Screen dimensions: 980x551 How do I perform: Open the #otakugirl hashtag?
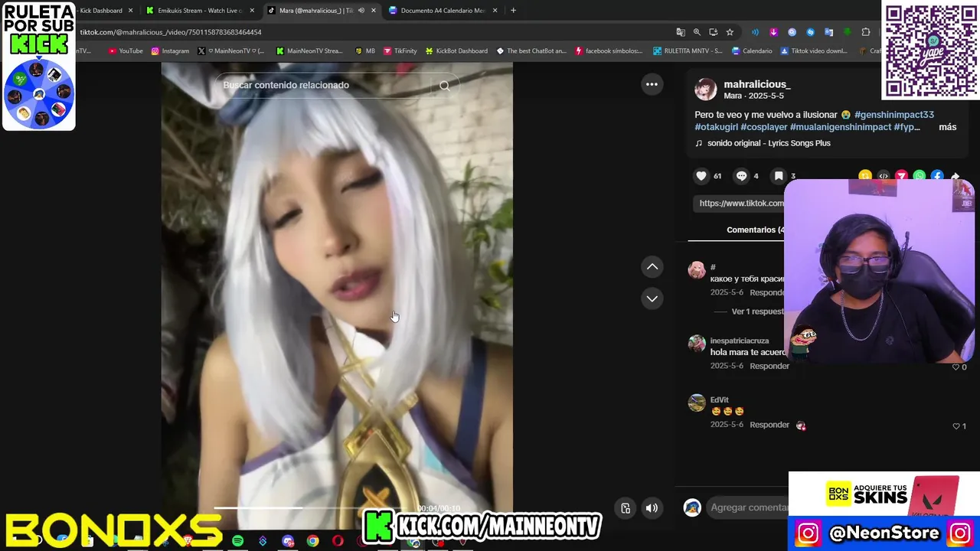click(x=716, y=127)
